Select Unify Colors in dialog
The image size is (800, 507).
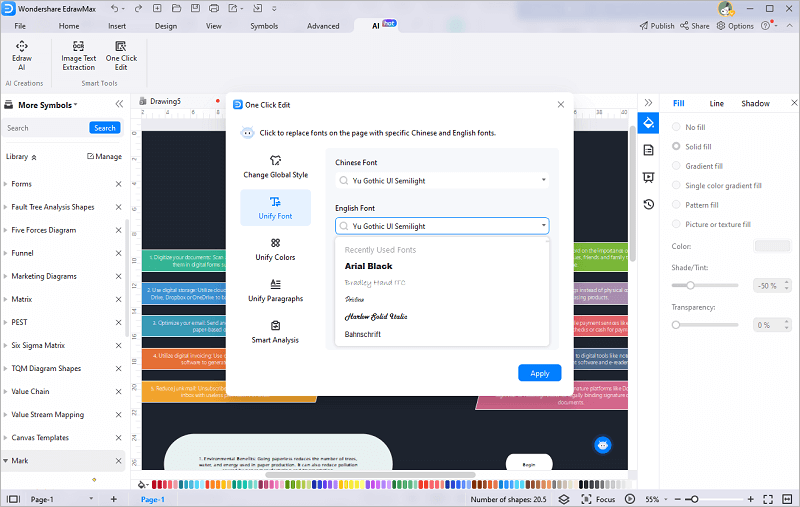[275, 249]
